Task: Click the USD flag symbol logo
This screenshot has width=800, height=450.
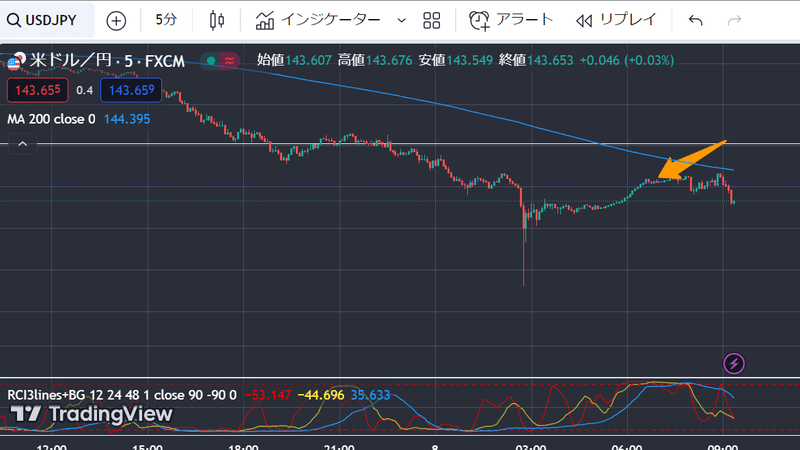Action: pyautogui.click(x=15, y=61)
